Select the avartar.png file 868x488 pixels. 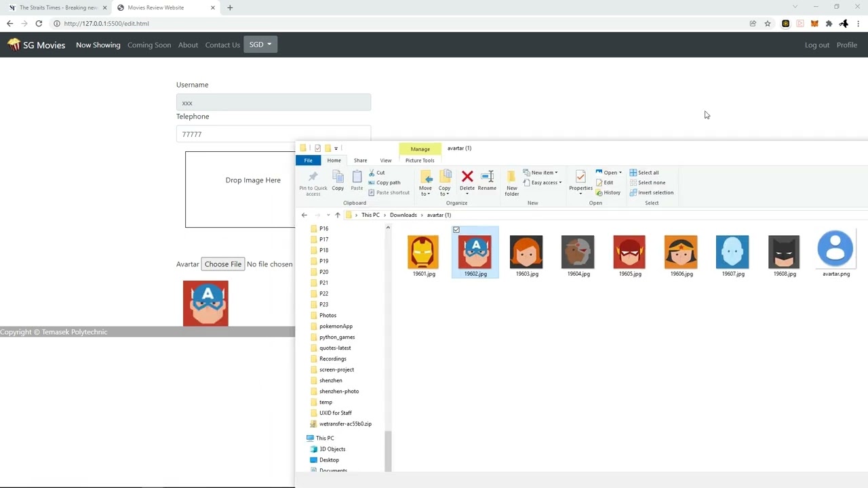coord(835,254)
